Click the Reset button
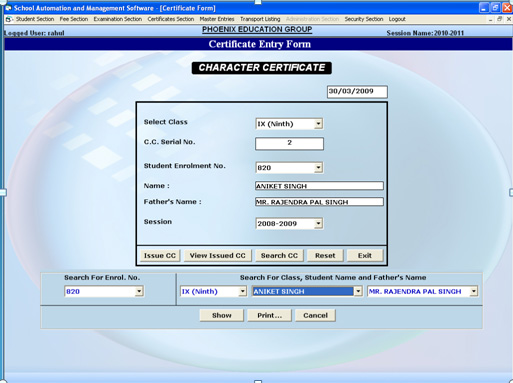Viewport: 513px width, 383px height. pyautogui.click(x=325, y=256)
